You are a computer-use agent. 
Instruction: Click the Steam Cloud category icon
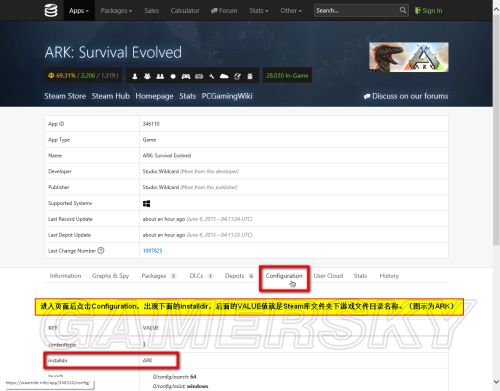pos(224,76)
